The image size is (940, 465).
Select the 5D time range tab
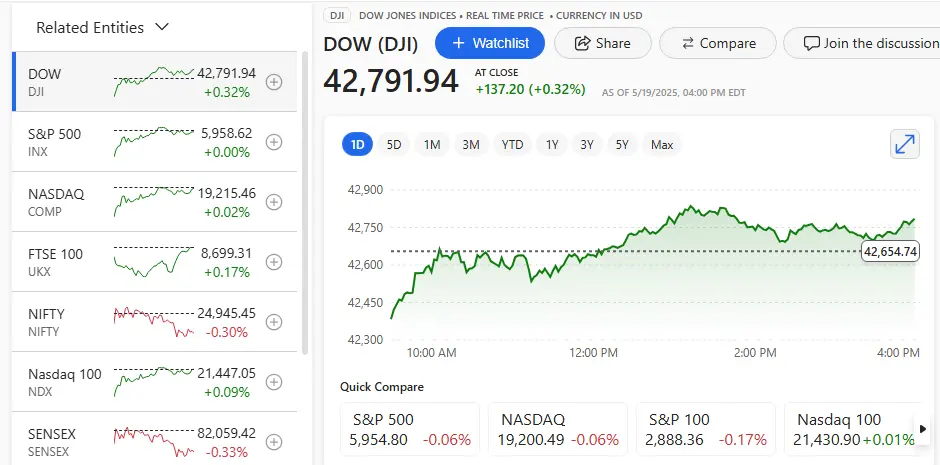[x=394, y=144]
